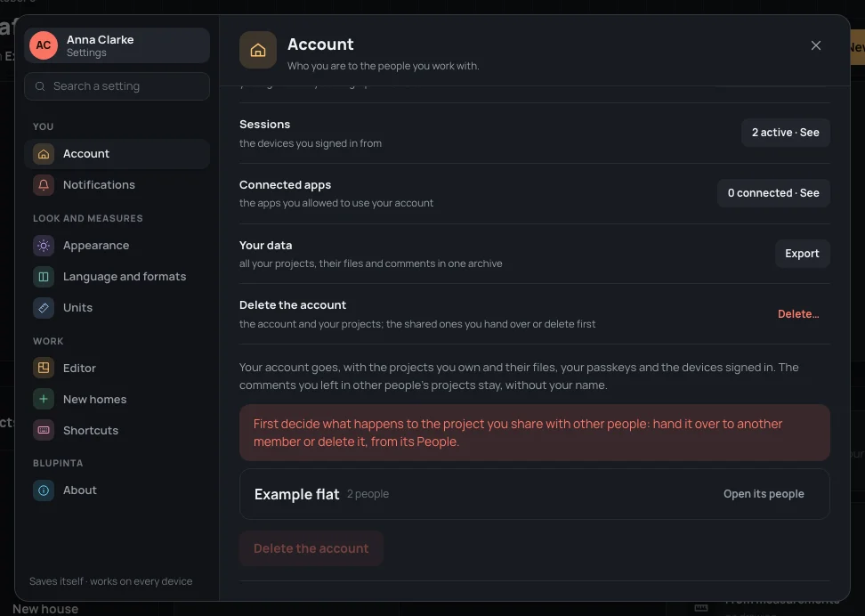Viewport: 865px width, 616px height.
Task: Click the New homes plus icon
Action: click(x=44, y=399)
